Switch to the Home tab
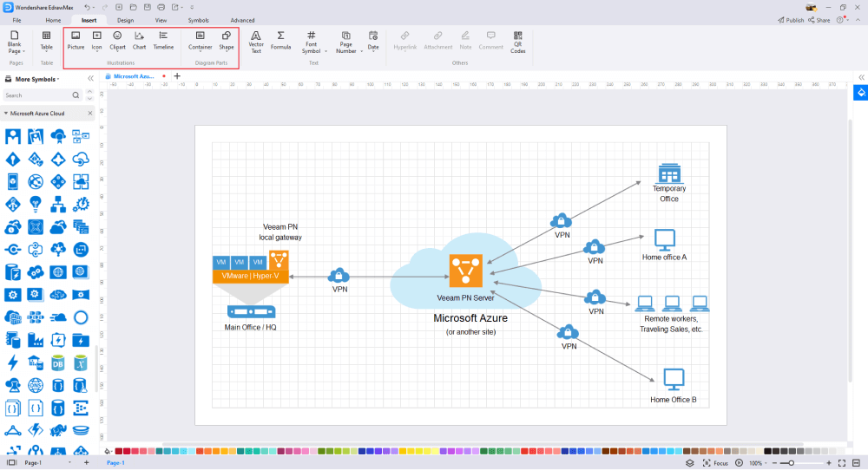Screen dimensions: 868x470 click(x=53, y=20)
